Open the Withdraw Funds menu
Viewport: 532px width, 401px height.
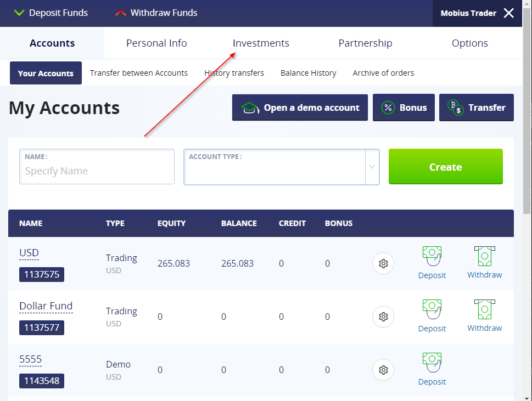[x=156, y=13]
